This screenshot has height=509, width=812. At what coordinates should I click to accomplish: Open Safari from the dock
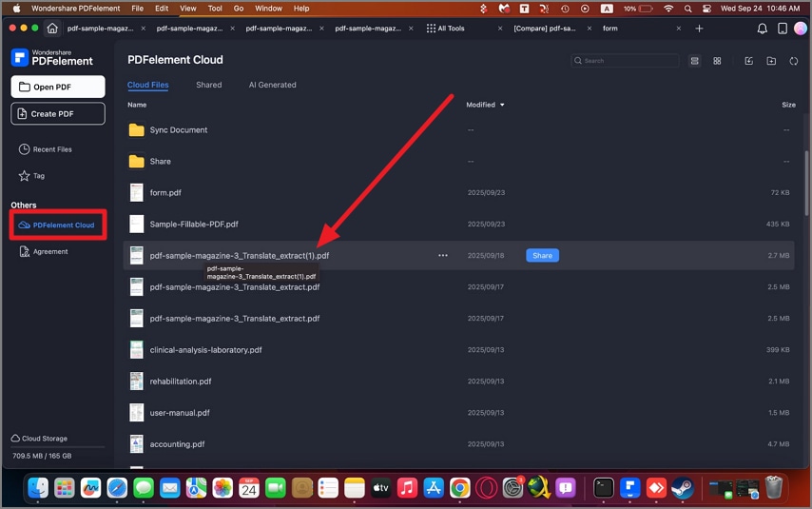pyautogui.click(x=117, y=488)
